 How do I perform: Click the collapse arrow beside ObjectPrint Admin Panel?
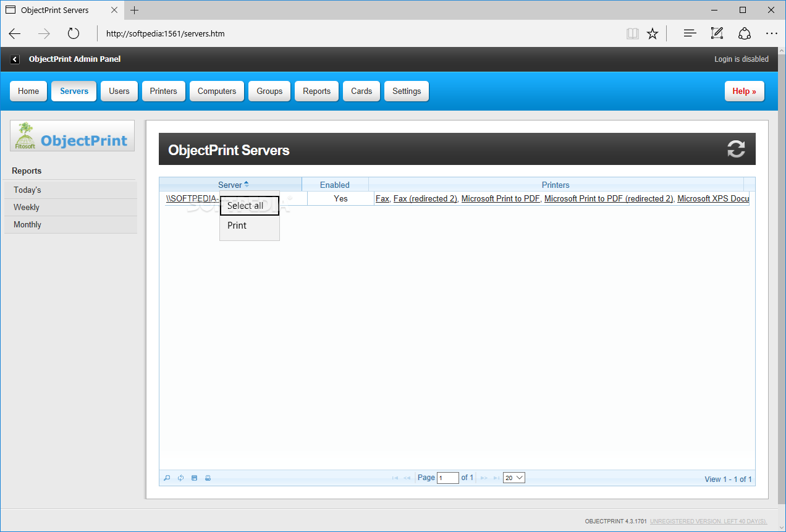(15, 59)
